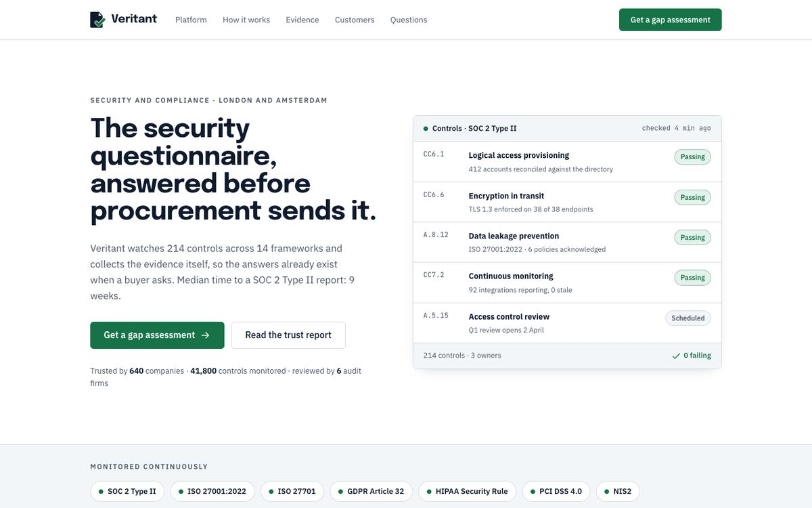Open Read the trust report
Screen dimensions: 812x508
coord(288,335)
